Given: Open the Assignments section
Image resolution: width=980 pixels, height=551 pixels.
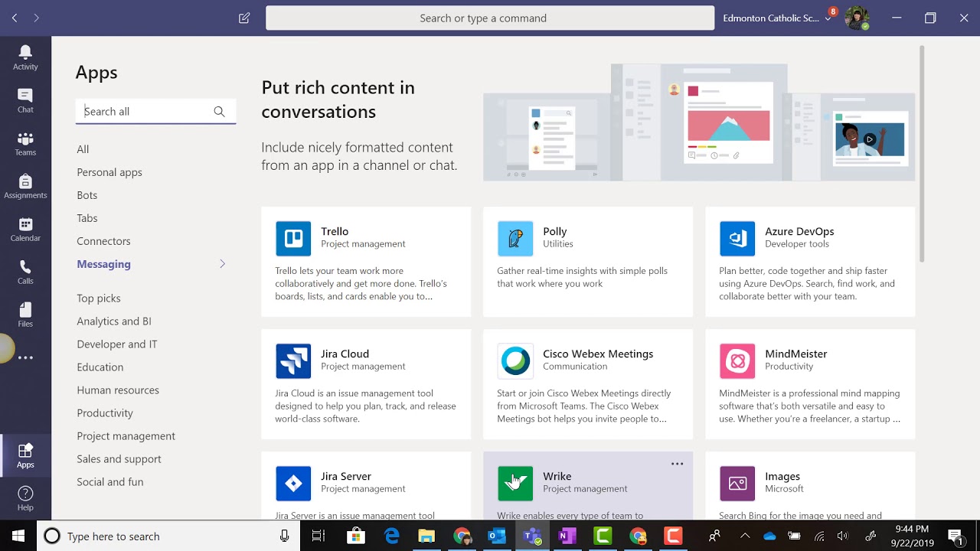Looking at the screenshot, I should tap(25, 186).
